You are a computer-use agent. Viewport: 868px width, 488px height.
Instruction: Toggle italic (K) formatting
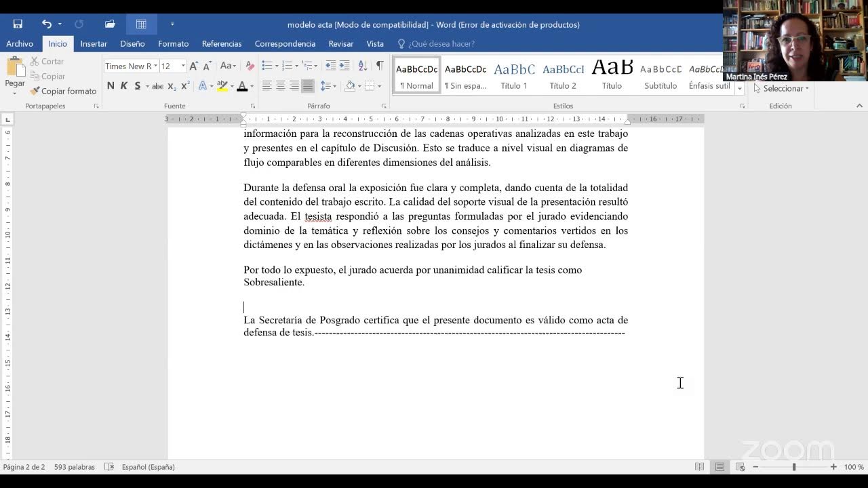[x=123, y=86]
